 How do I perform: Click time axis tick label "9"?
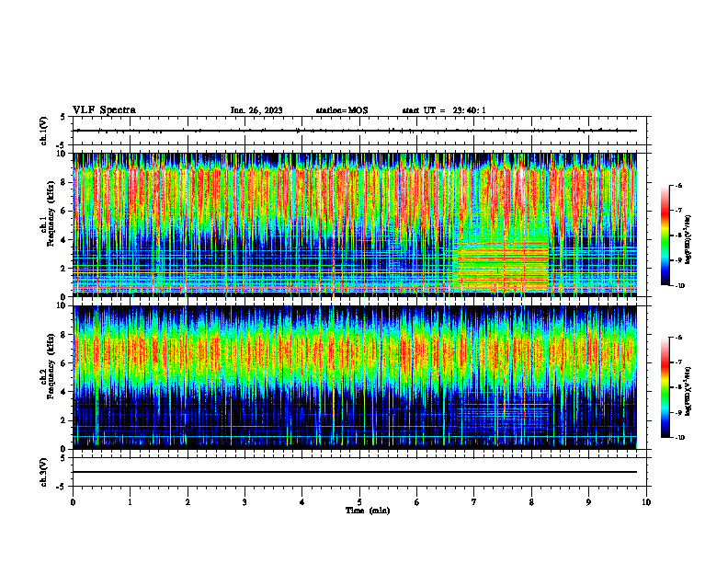(588, 502)
